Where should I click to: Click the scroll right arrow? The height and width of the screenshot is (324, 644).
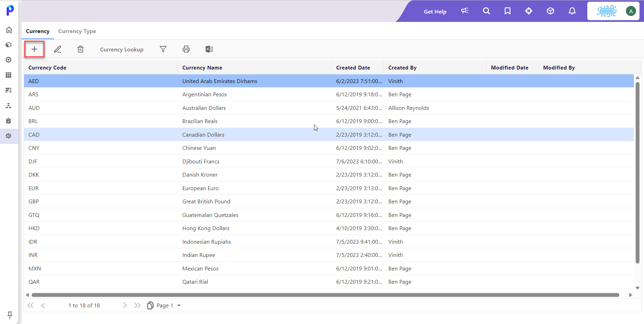click(630, 295)
